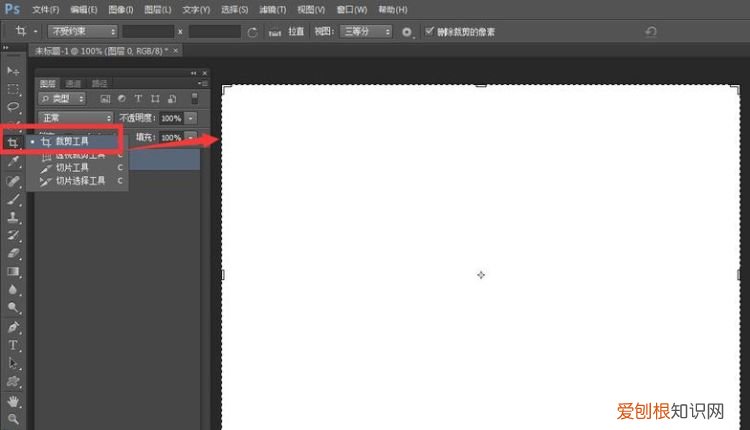The height and width of the screenshot is (430, 750).
Task: Expand the toolbox with double arrows
Action: coord(6,48)
